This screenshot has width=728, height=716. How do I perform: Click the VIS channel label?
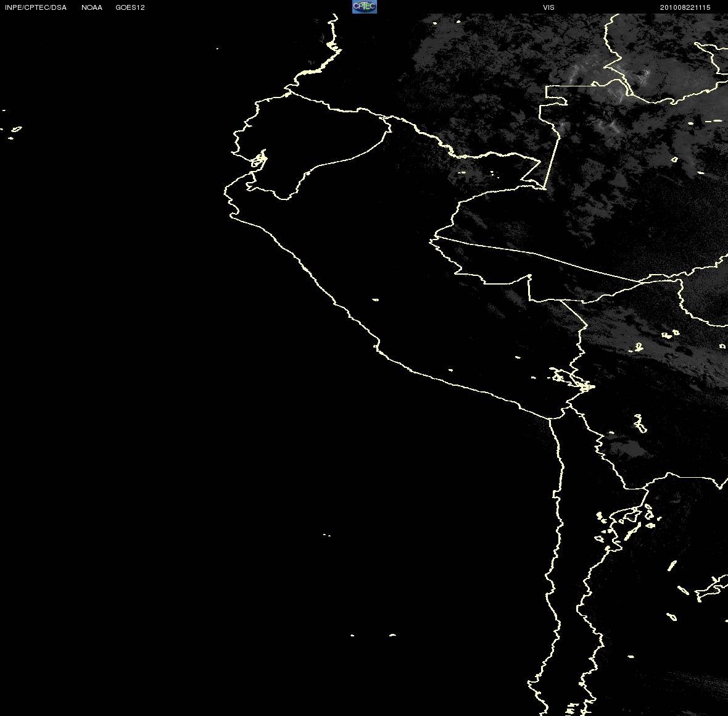click(x=548, y=7)
